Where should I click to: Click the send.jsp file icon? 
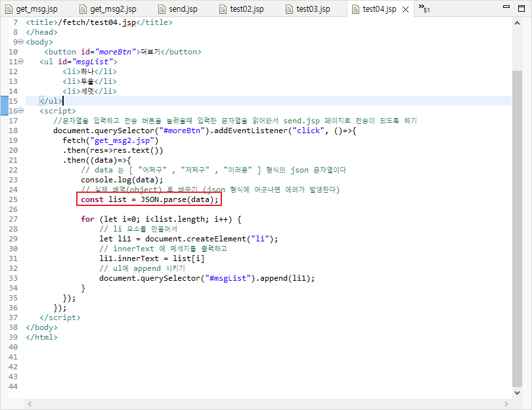(x=162, y=9)
